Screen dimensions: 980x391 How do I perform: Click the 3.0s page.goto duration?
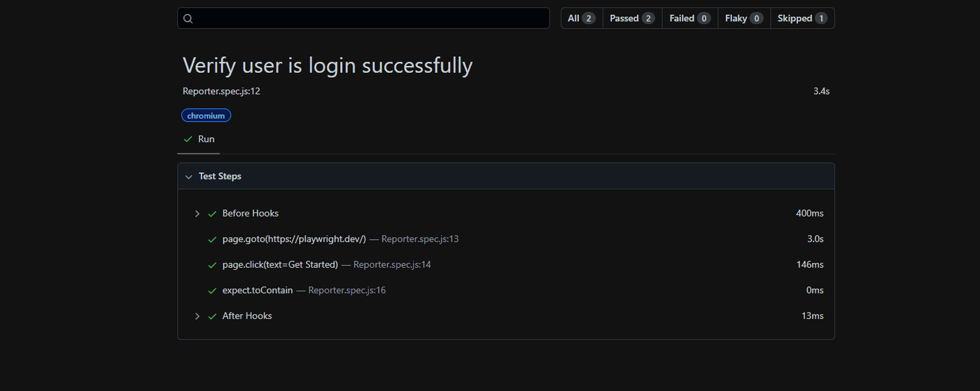pos(815,239)
